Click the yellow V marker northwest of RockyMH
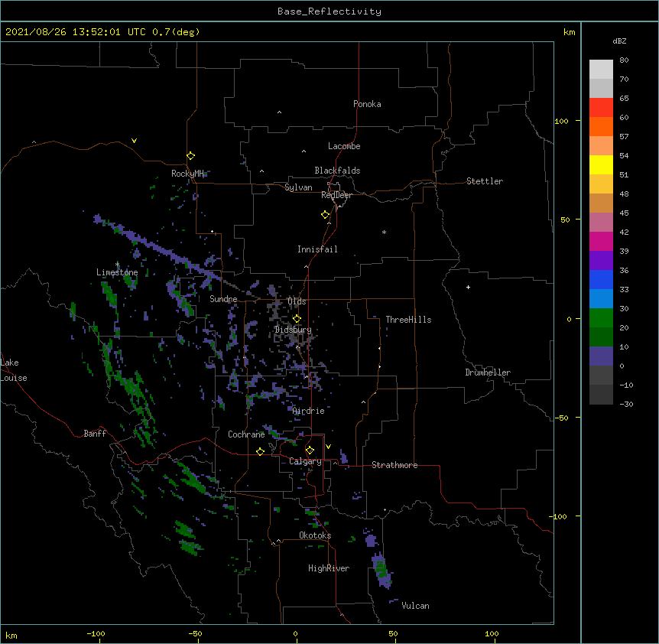The width and height of the screenshot is (659, 644). click(134, 141)
